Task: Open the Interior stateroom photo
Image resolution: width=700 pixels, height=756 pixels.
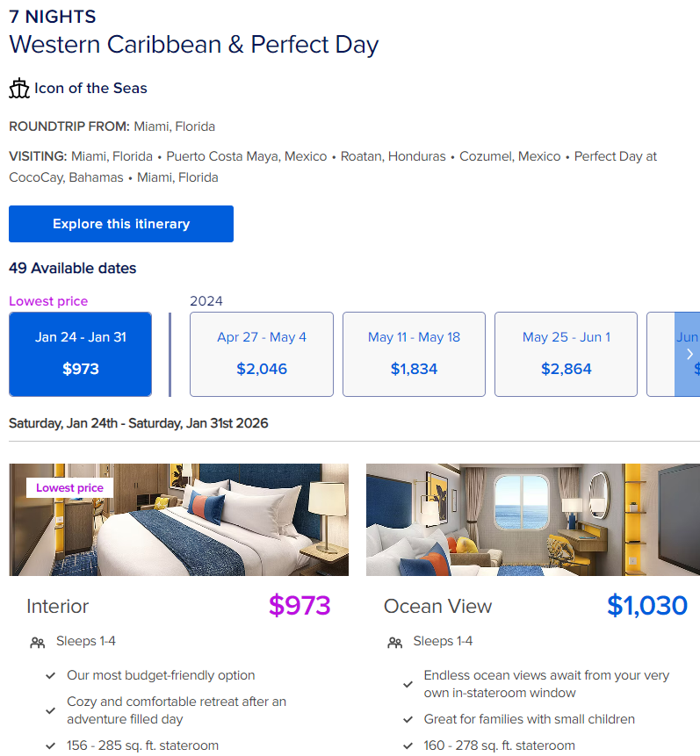Action: click(179, 520)
